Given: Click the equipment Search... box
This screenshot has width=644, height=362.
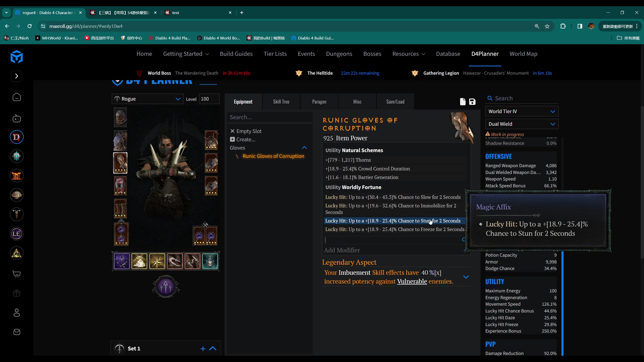Looking at the screenshot, I should pyautogui.click(x=270, y=117).
